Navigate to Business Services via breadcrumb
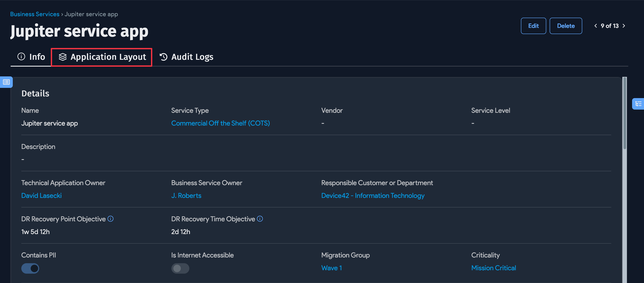The width and height of the screenshot is (644, 283). (x=34, y=14)
